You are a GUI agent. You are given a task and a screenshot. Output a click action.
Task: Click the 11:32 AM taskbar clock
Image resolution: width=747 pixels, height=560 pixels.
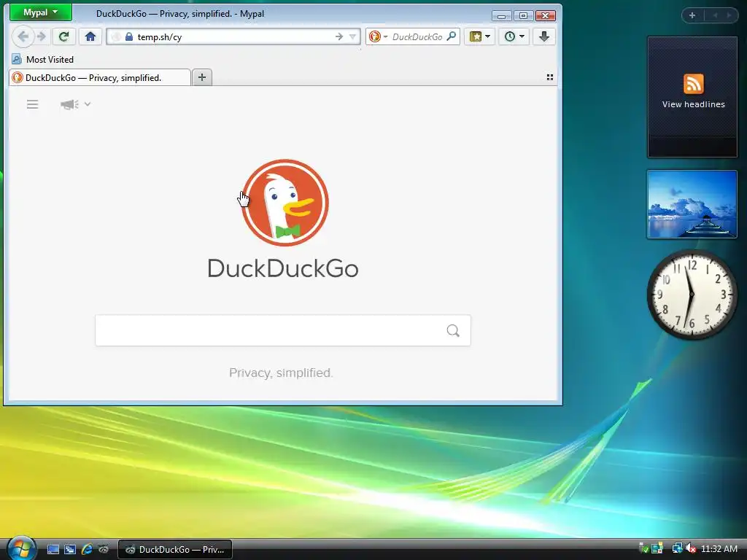[719, 549]
